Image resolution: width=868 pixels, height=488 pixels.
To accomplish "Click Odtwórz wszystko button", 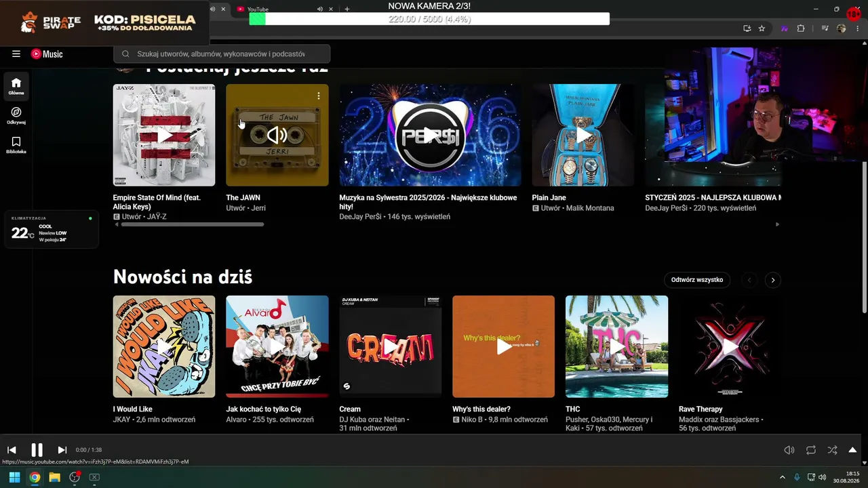I will (697, 280).
